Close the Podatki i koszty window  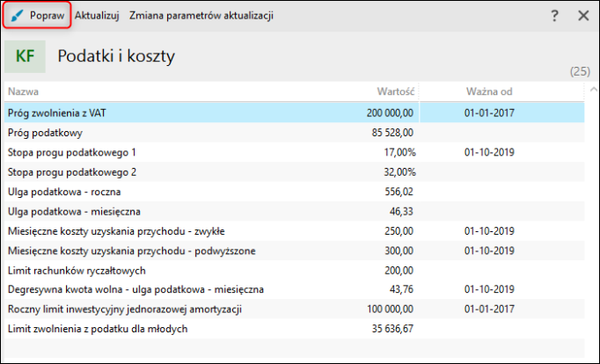pos(583,16)
